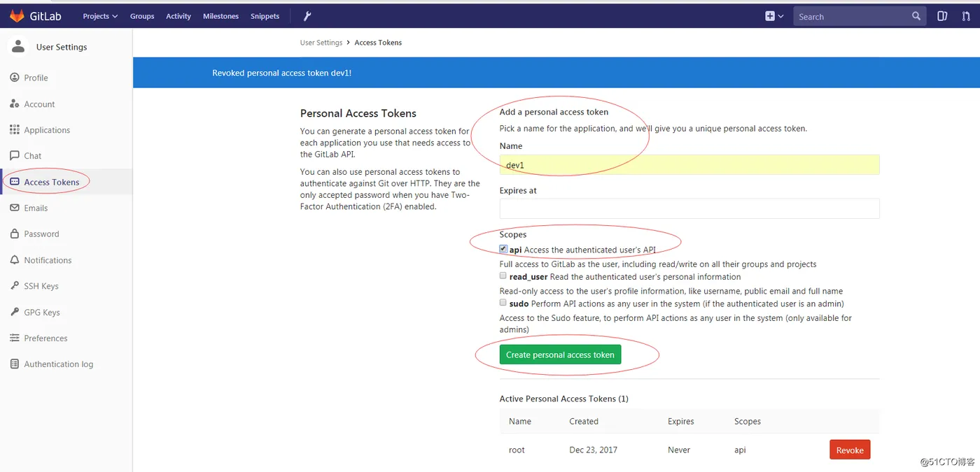Screen dimensions: 980x472
Task: Open the Groups menu
Action: click(142, 16)
